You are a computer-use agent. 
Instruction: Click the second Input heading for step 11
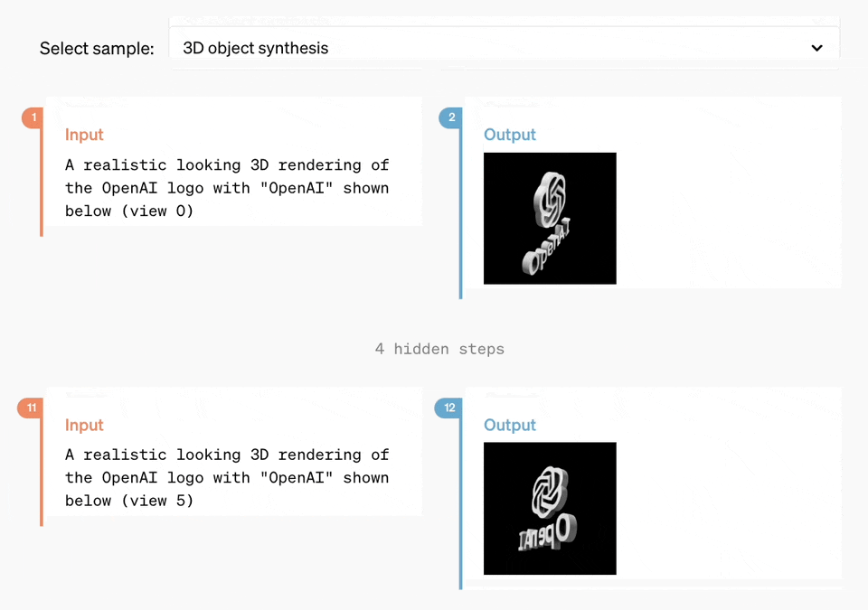click(84, 425)
